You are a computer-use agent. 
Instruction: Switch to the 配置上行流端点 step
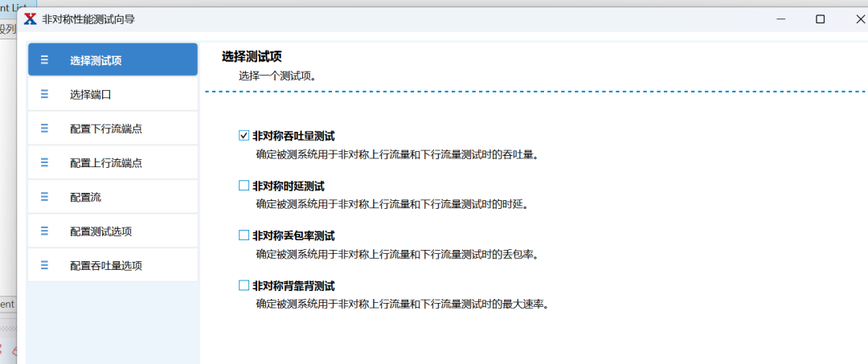point(113,162)
